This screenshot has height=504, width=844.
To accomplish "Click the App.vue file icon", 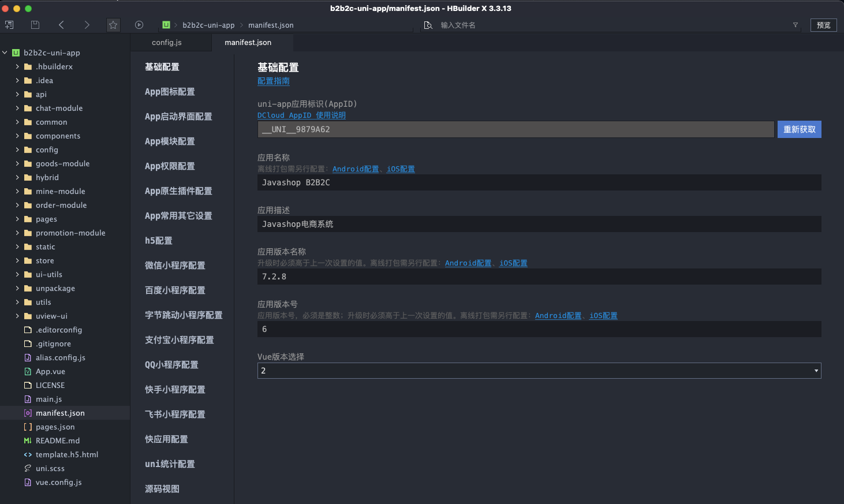I will pos(28,371).
